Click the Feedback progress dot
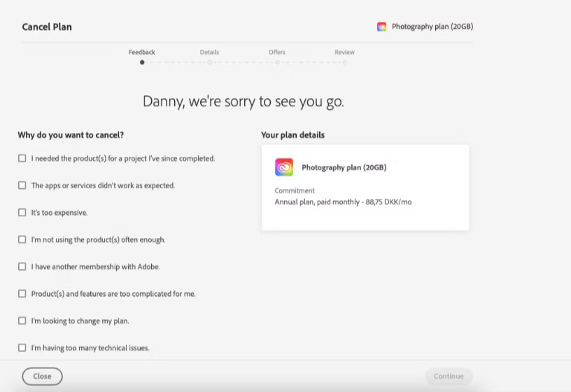The width and height of the screenshot is (571, 392). coord(142,62)
